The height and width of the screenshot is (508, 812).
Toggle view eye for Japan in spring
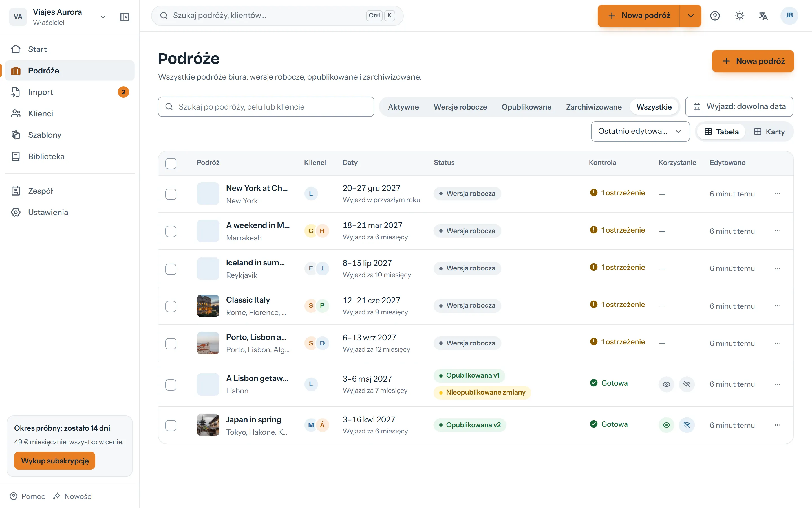667,425
